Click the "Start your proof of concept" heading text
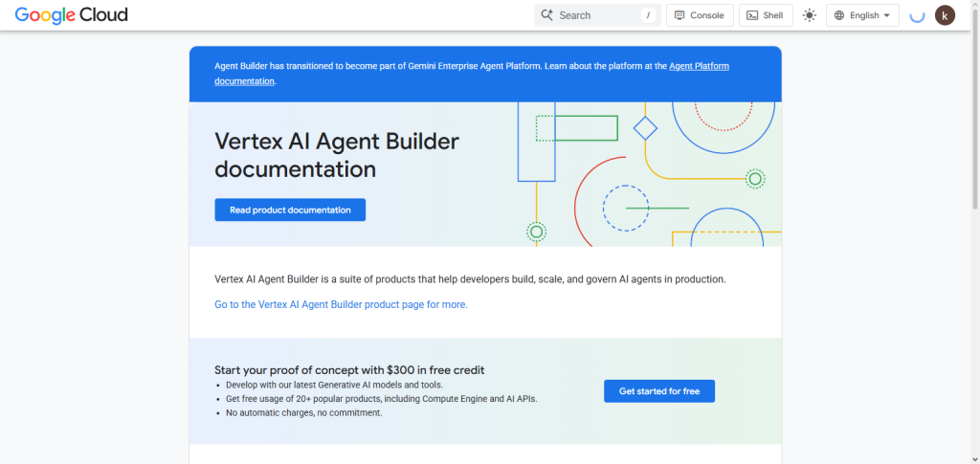The image size is (980, 464). tap(349, 369)
